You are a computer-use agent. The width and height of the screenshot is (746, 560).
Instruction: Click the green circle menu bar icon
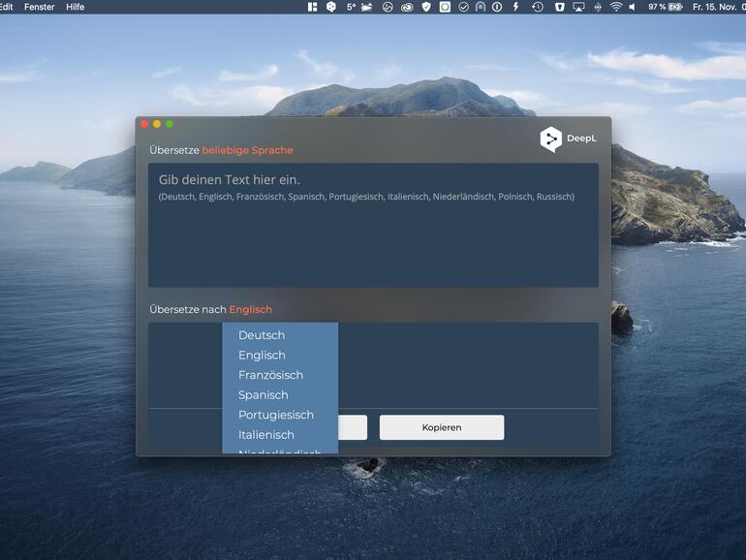tap(445, 7)
